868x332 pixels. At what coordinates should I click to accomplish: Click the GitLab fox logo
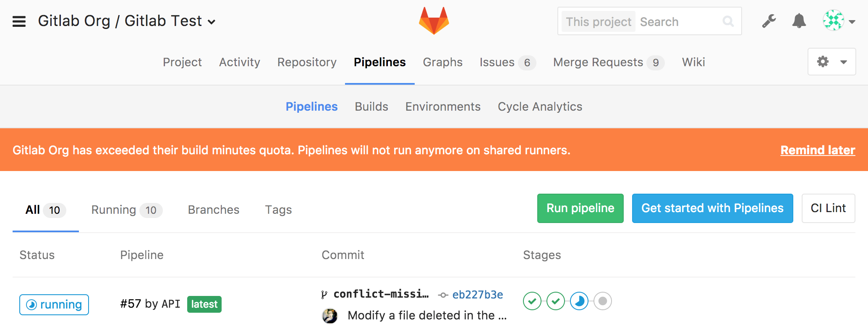[x=434, y=21]
